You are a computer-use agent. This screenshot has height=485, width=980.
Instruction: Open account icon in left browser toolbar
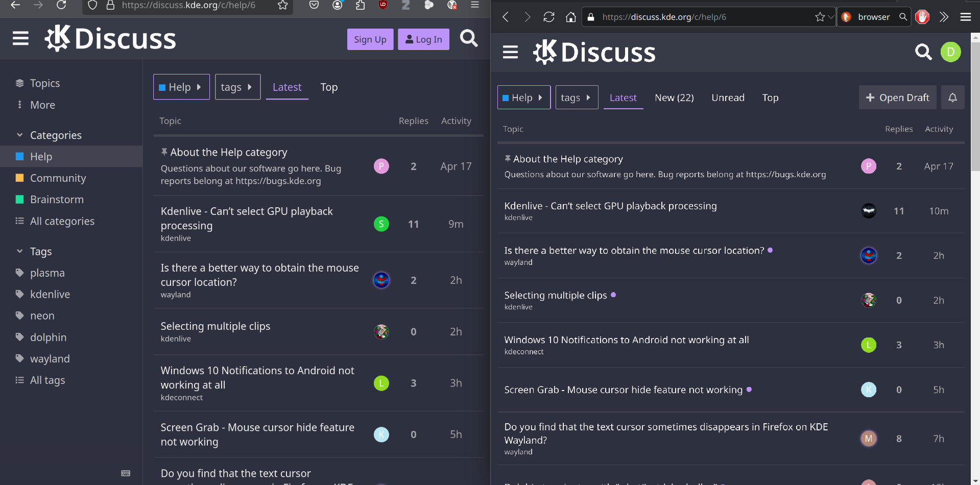click(x=337, y=5)
